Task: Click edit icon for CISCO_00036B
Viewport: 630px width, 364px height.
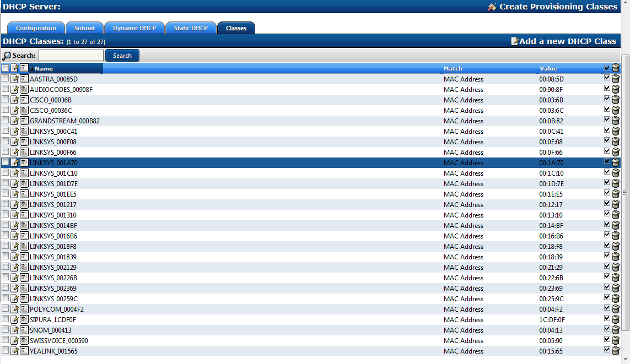Action: coord(15,100)
